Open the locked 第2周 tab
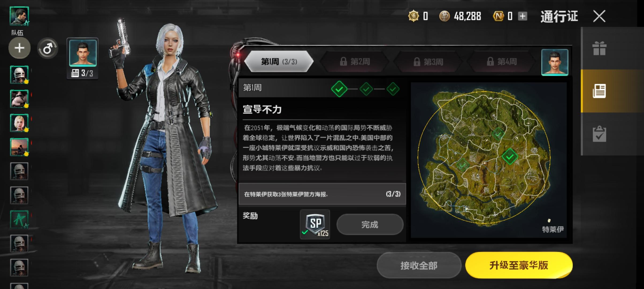 355,62
